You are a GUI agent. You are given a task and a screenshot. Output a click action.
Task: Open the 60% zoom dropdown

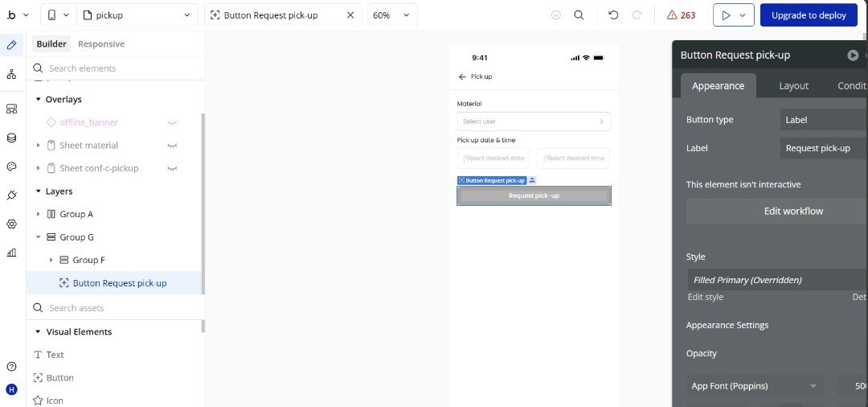[392, 15]
